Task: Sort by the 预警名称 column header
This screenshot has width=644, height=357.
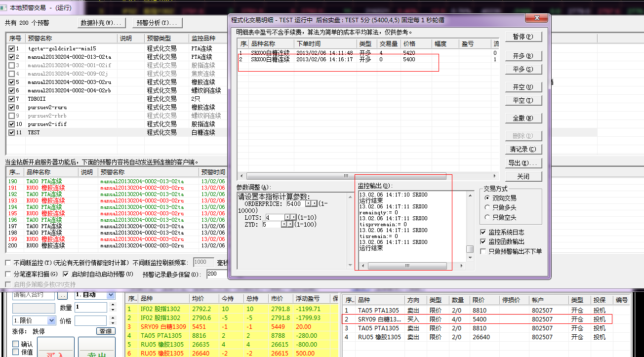Action: pos(40,38)
